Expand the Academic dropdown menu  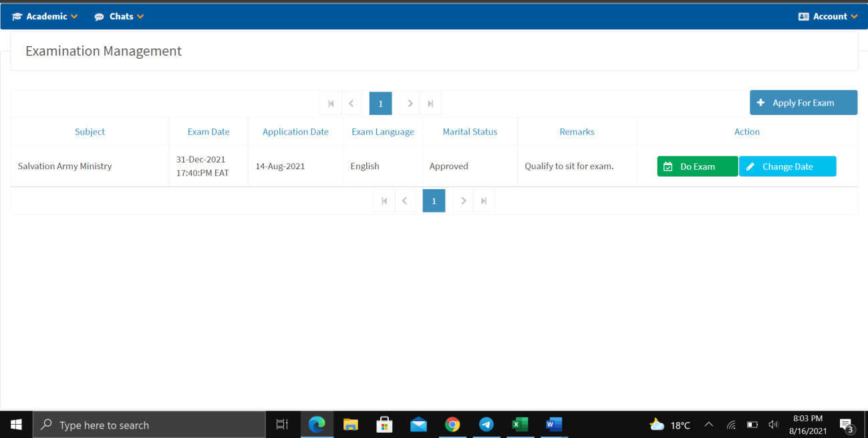[45, 16]
